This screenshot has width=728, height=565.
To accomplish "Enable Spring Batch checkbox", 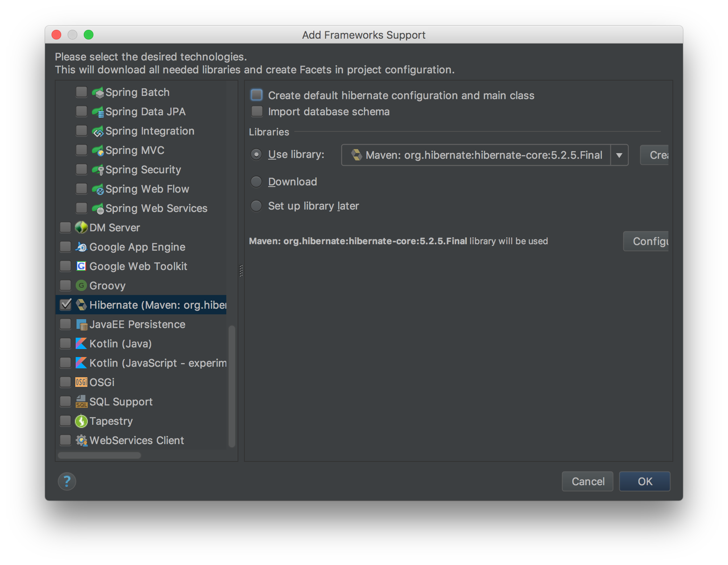I will coord(81,92).
